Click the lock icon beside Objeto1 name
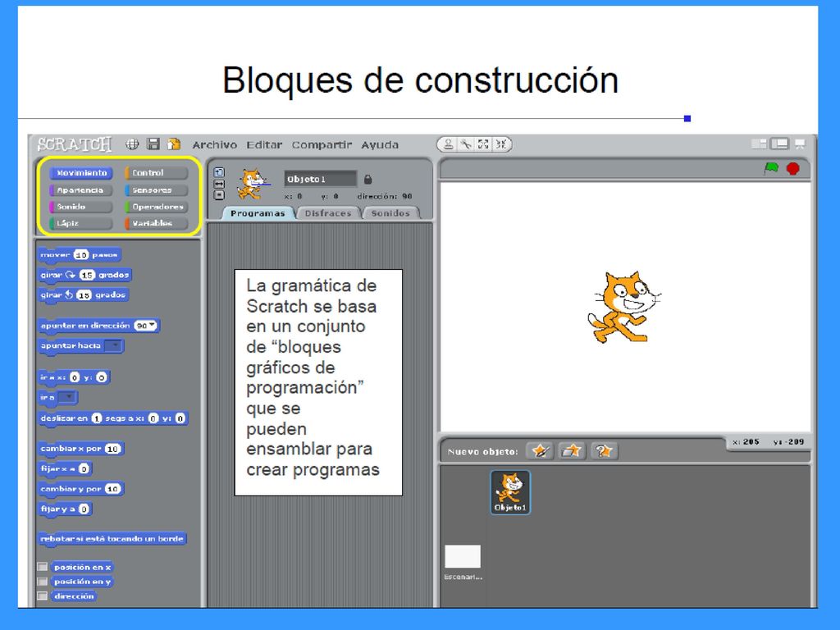The width and height of the screenshot is (840, 630). point(367,179)
